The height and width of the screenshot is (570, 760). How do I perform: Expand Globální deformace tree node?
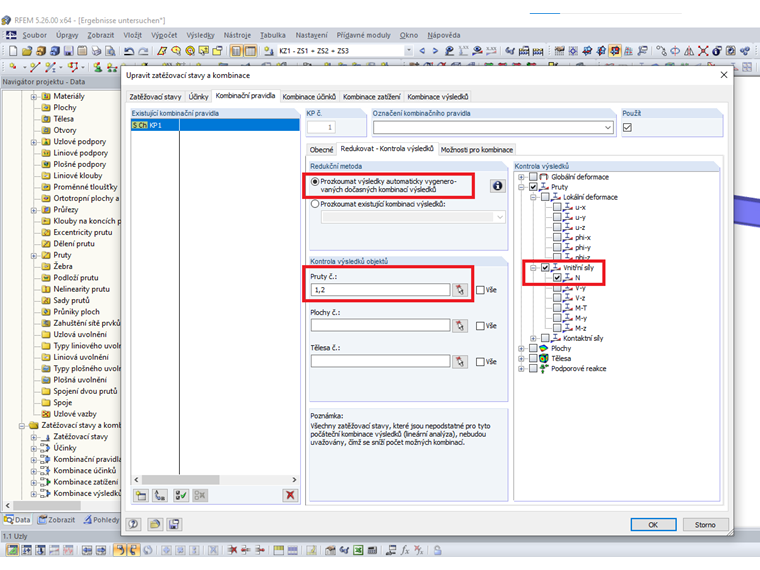pos(521,177)
